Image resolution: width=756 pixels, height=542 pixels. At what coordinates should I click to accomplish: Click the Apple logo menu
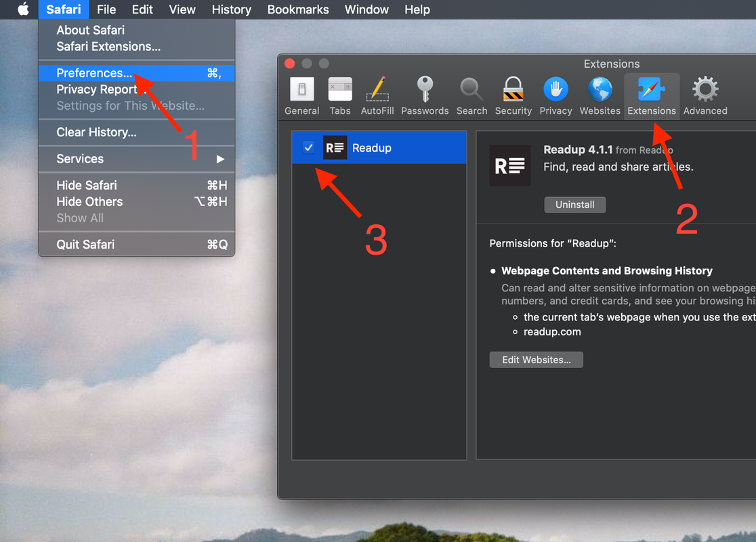coord(23,9)
